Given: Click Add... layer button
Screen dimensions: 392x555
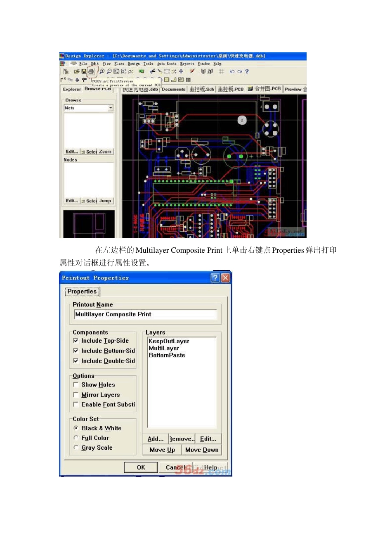Looking at the screenshot, I should click(x=156, y=439).
